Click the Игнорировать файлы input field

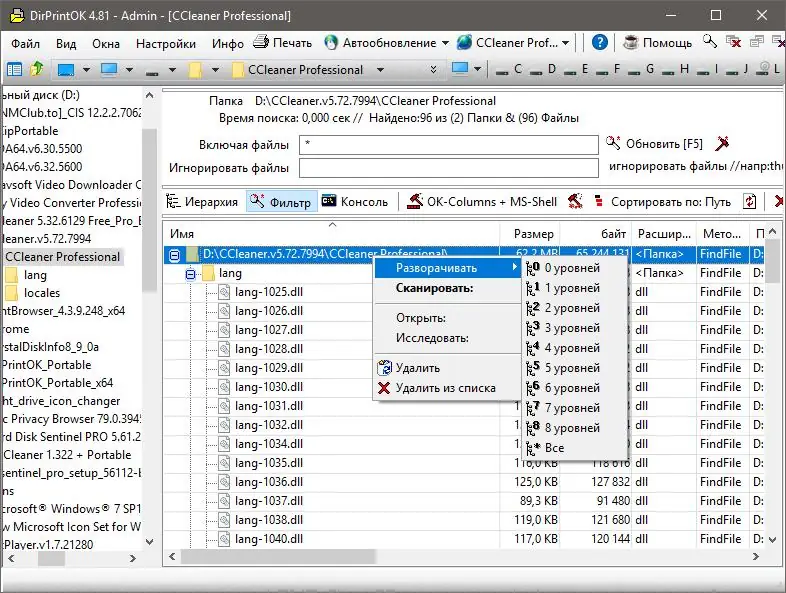[x=449, y=168]
